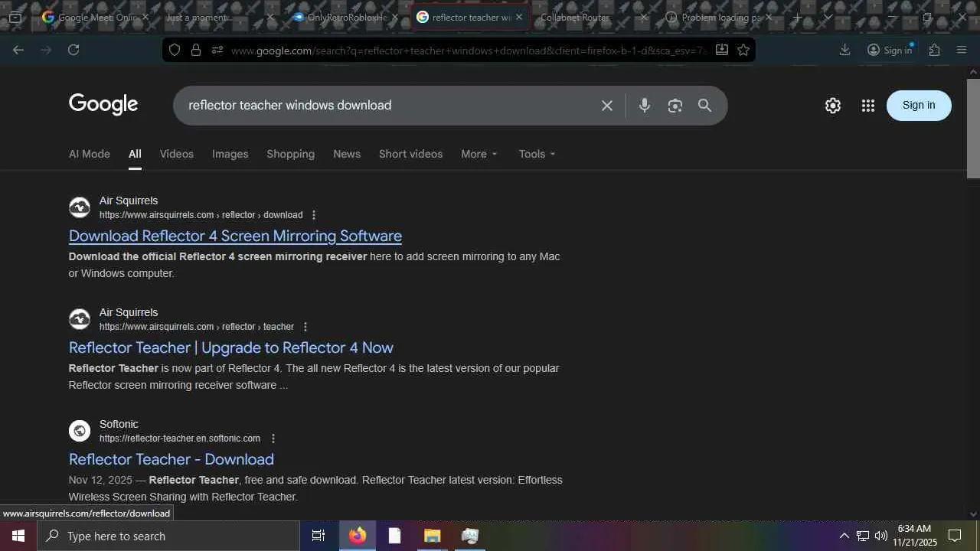Screen dimensions: 980x551
Task: Open the volume control in system tray
Action: [881, 536]
